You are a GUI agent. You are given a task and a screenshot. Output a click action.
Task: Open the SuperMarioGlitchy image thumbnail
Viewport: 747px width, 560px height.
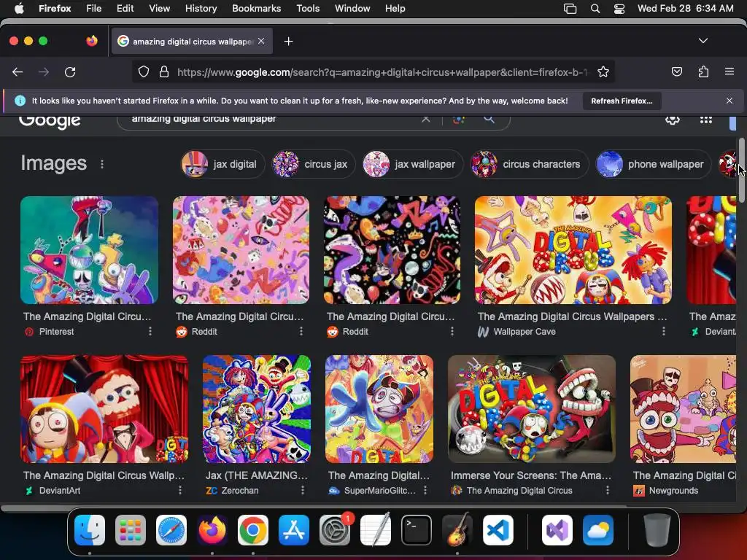tap(379, 409)
